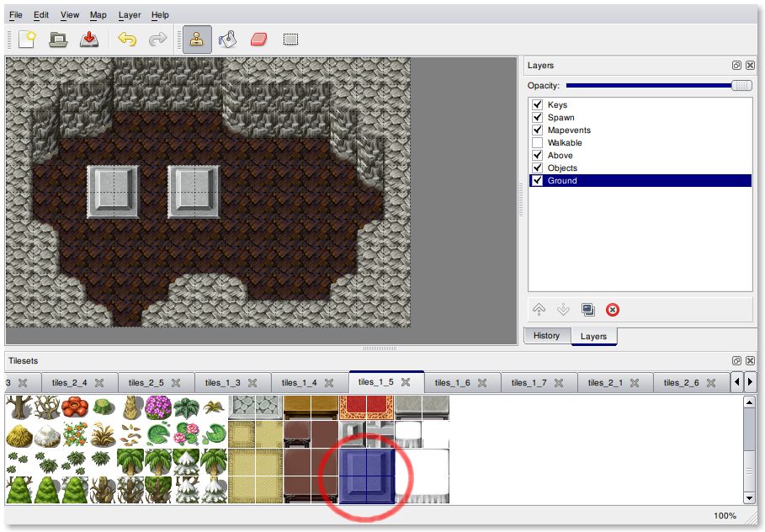Select the Bucket Fill tool
Image resolution: width=765 pixels, height=532 pixels.
tap(227, 39)
